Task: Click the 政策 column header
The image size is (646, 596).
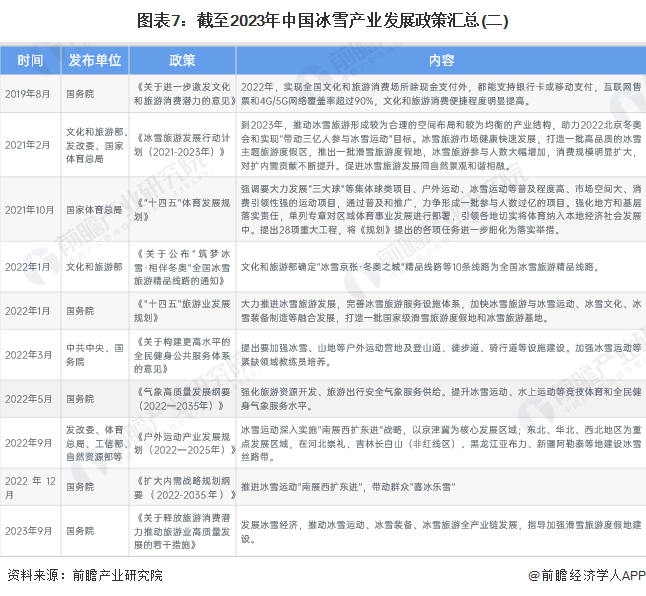Action: point(182,61)
